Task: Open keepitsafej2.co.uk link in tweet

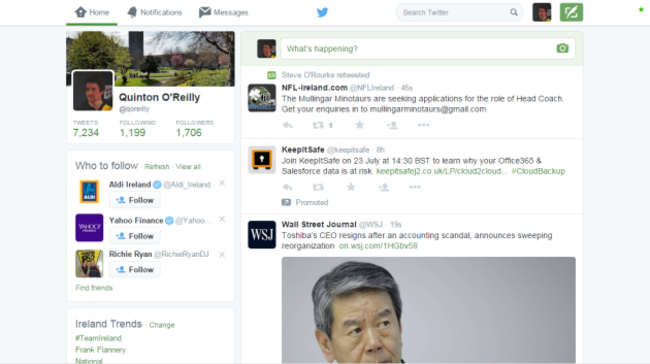Action: tap(441, 171)
